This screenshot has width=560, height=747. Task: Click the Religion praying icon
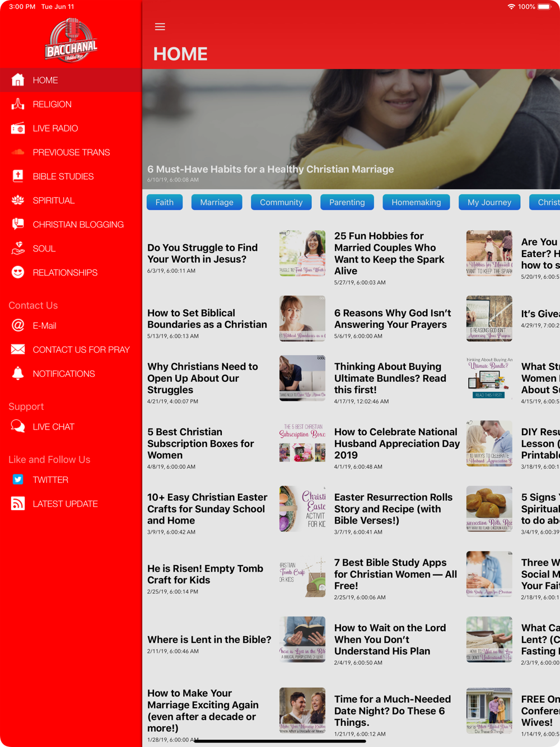click(18, 104)
